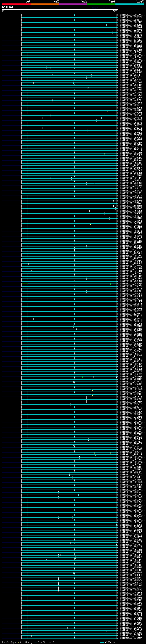Select the UniRef100_Q6KFS0 label
146x644 pixels.
point(131,77)
